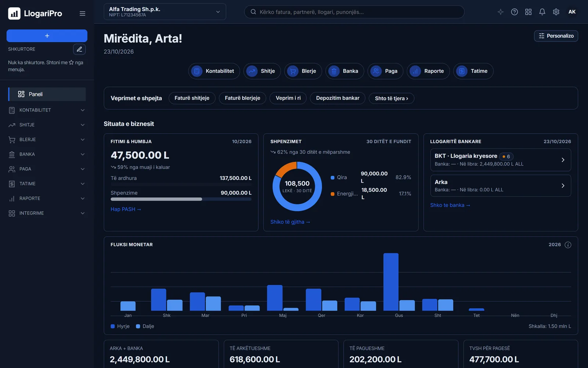
Task: Open Shiko të gjitha expenses link
Action: 290,222
